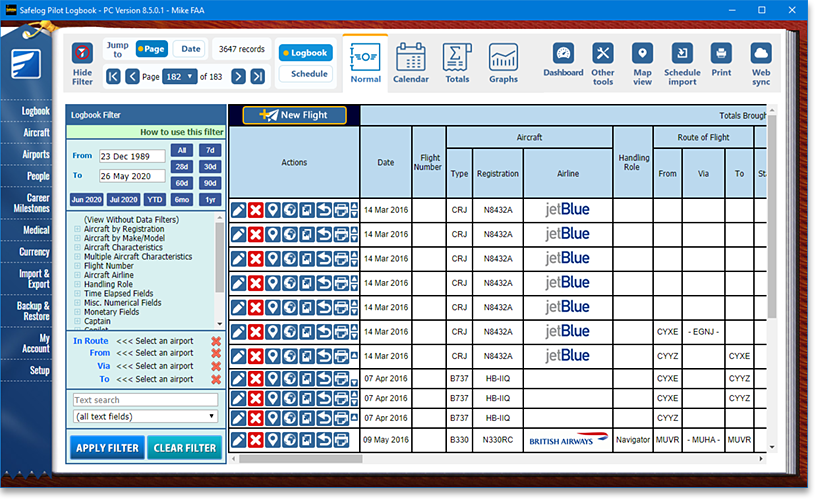Viewport: 820px width, 500px height.
Task: Expand Aircraft by Registration filter
Action: tap(77, 229)
